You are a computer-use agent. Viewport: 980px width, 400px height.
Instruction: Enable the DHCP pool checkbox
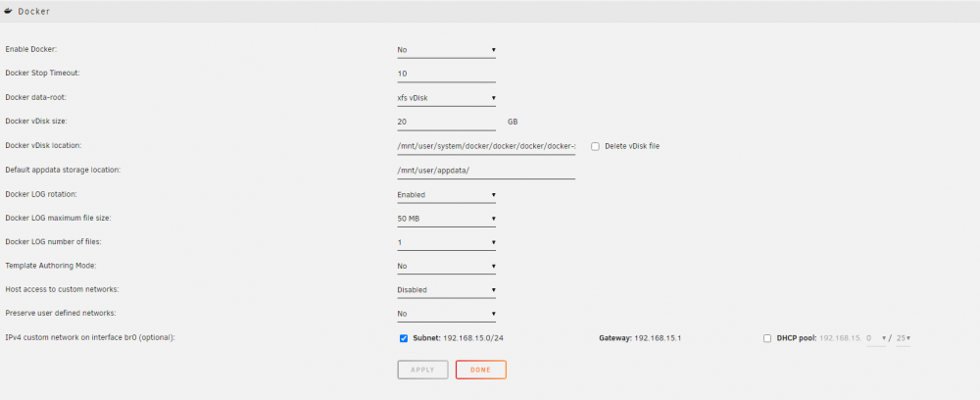click(767, 338)
